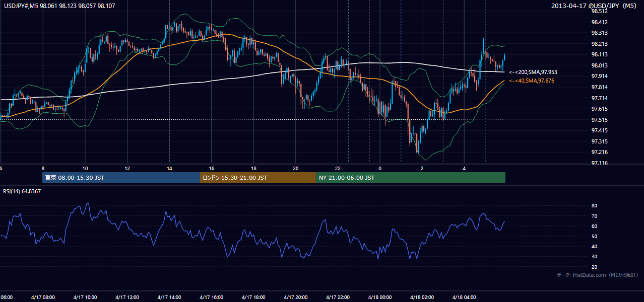Click the 2013-04-17 USD/JPY (M5) heading

point(595,6)
